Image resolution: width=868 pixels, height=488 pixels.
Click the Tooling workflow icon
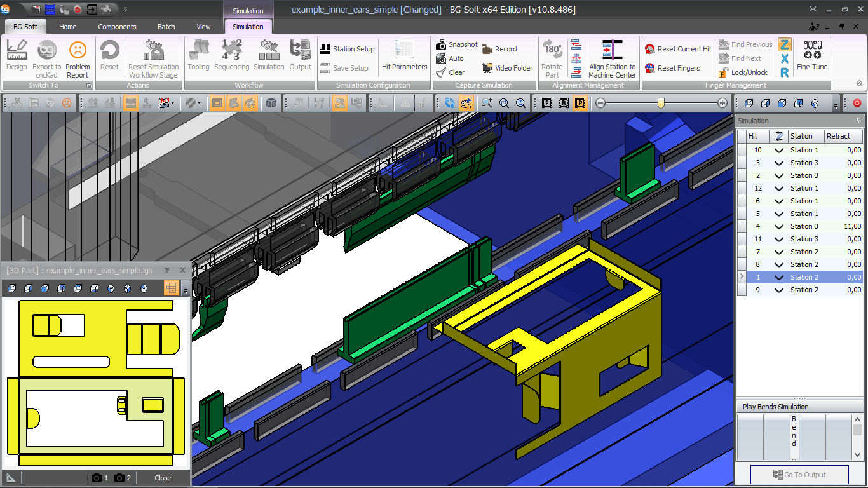coord(198,55)
